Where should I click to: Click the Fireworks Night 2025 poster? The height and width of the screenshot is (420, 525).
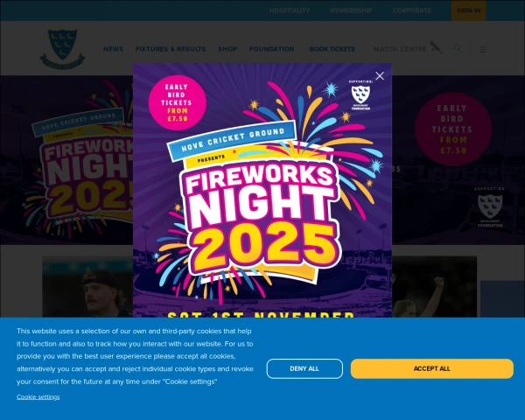(x=262, y=191)
